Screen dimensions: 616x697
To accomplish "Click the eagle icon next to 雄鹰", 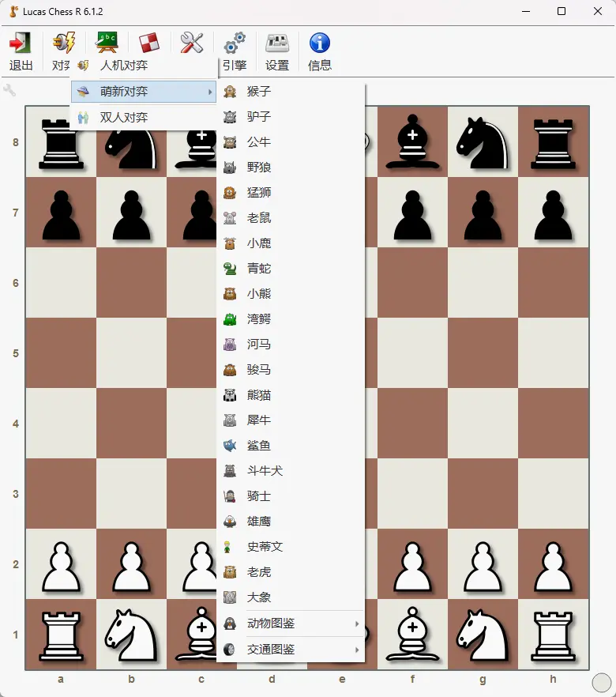I will (x=230, y=522).
